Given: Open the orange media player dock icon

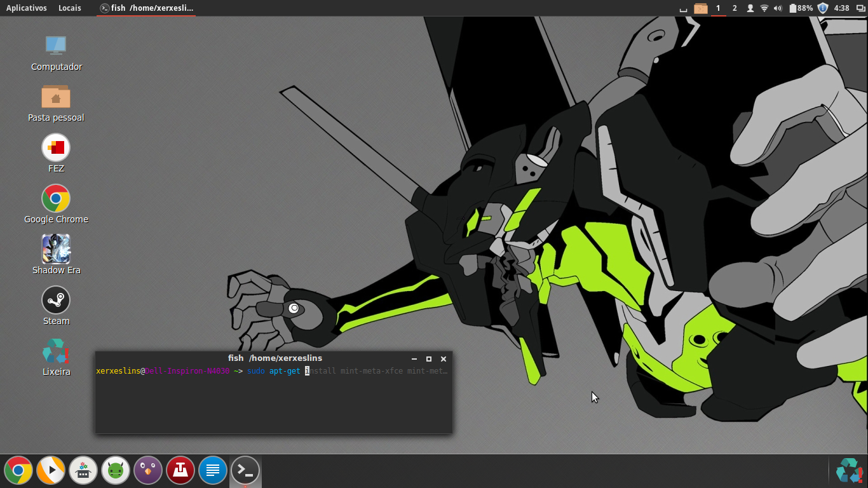Looking at the screenshot, I should click(51, 471).
